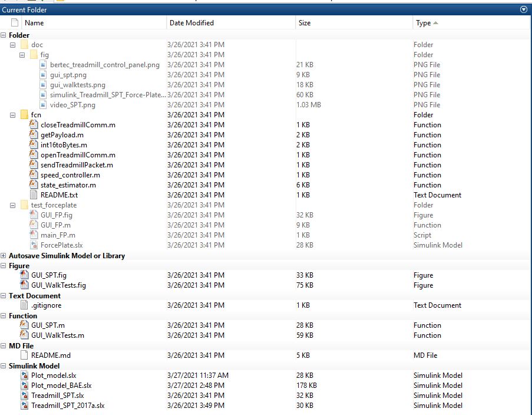Select the GUI_WalkTests.m file name

[57, 335]
